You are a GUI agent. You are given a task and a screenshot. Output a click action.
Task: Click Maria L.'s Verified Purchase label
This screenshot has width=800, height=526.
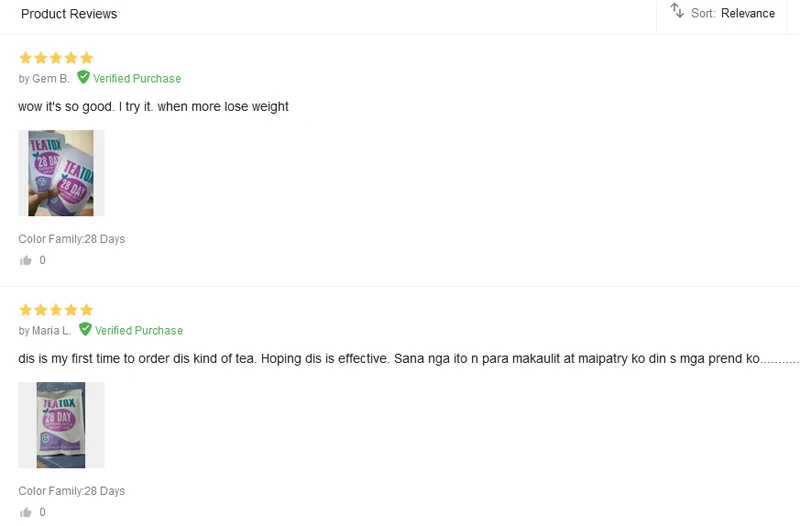click(x=139, y=331)
